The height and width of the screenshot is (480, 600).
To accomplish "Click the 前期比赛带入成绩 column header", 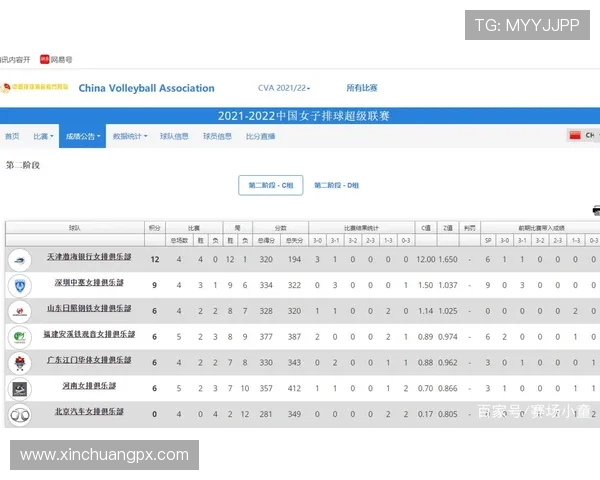I will coord(541,228).
